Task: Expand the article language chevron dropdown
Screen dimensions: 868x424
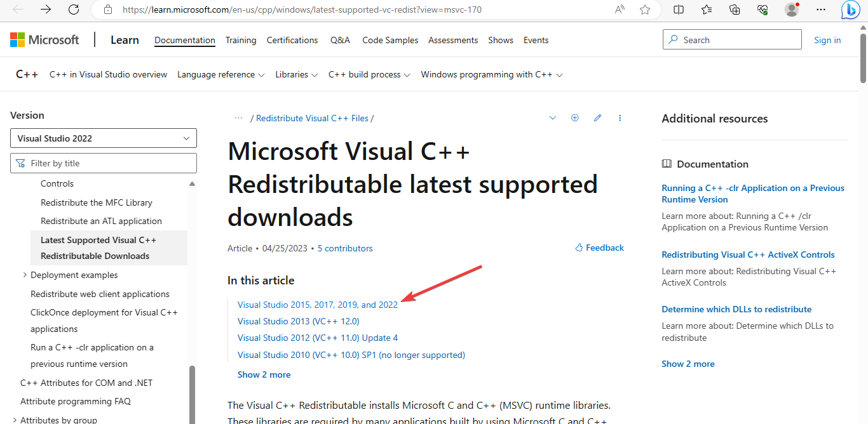Action: point(553,118)
